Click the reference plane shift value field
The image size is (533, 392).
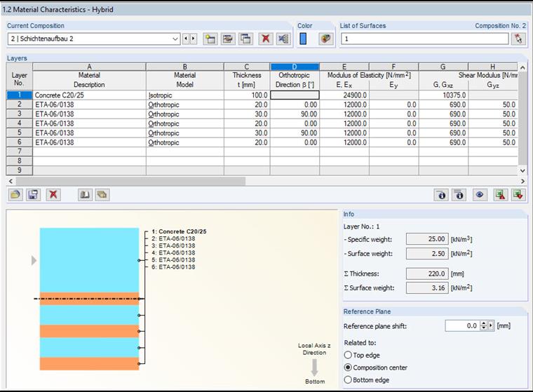click(x=462, y=325)
